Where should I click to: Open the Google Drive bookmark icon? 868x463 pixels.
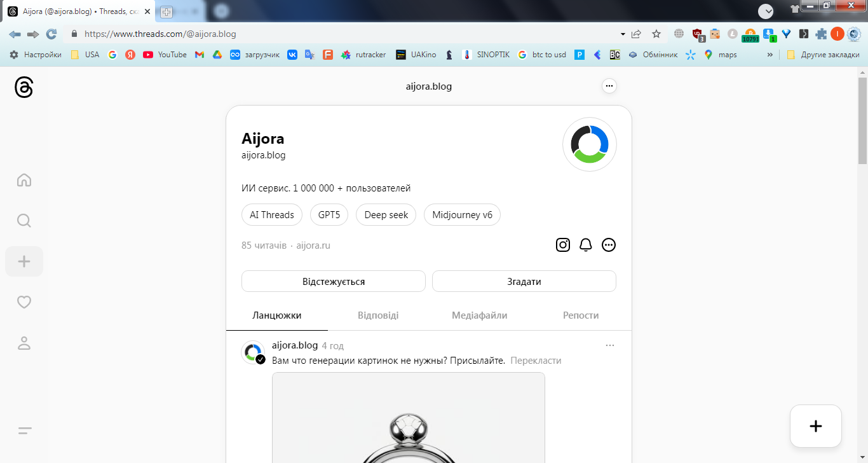coord(217,55)
